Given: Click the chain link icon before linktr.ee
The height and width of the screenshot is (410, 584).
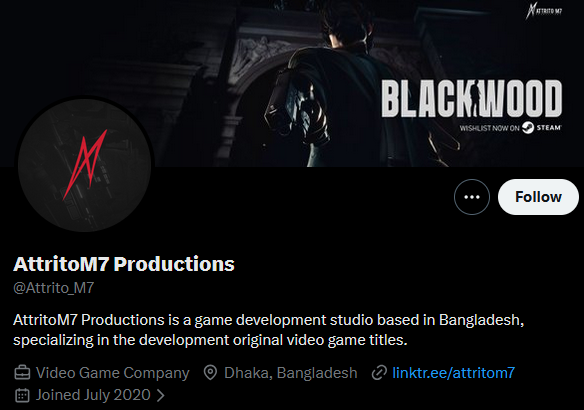Looking at the screenshot, I should coord(379,373).
